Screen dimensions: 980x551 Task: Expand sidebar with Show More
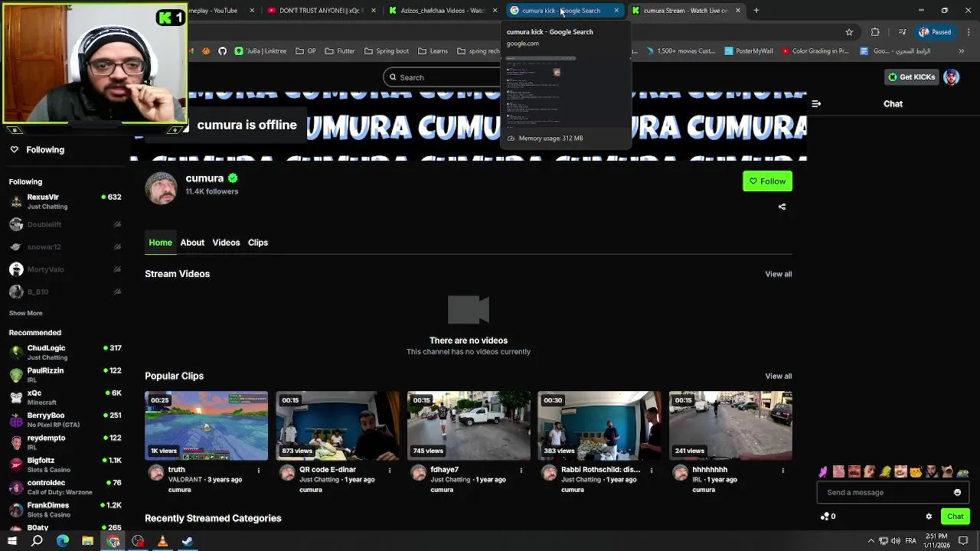click(x=25, y=313)
